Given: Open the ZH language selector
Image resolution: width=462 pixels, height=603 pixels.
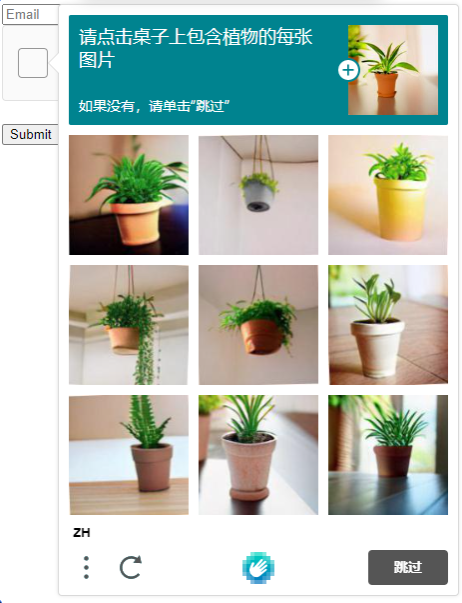Looking at the screenshot, I should (x=82, y=533).
